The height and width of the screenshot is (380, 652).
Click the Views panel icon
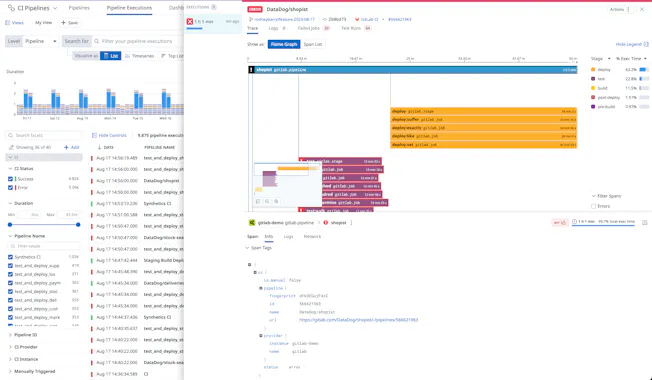7,23
